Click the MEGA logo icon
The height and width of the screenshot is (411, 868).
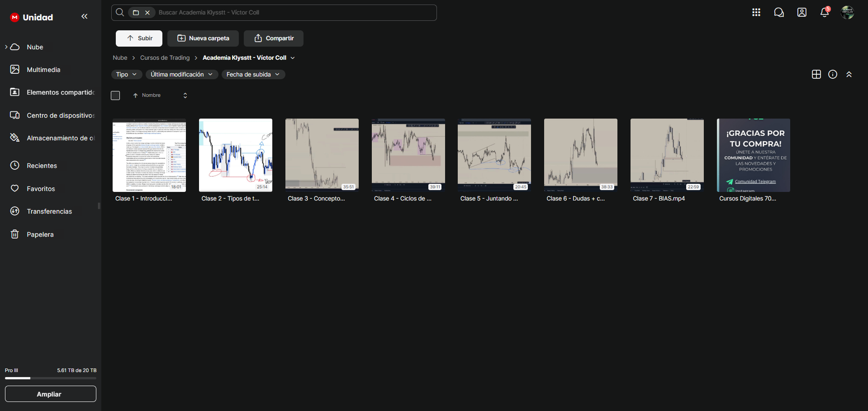(14, 17)
